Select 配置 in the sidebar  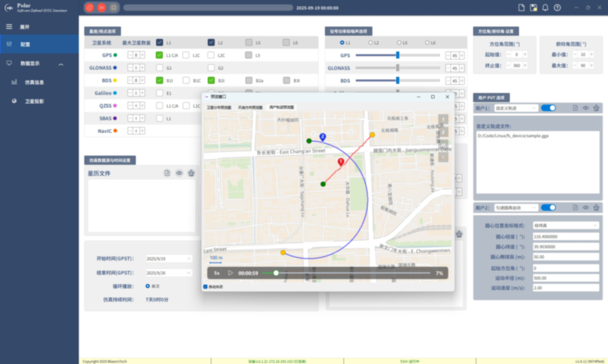pos(39,44)
